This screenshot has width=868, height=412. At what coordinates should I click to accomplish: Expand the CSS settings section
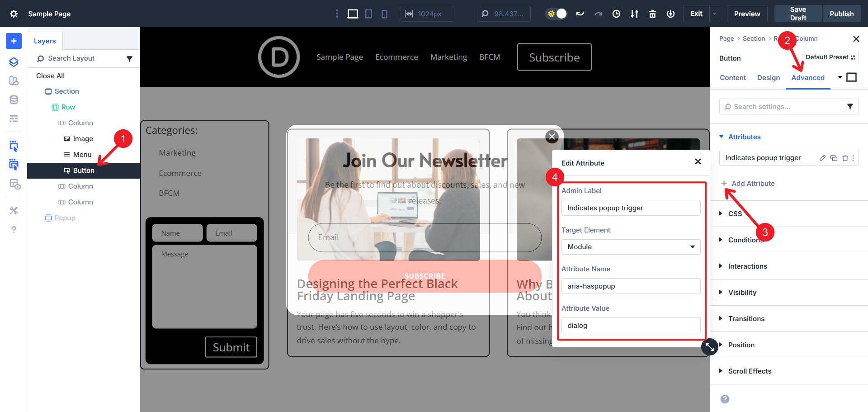click(x=735, y=213)
